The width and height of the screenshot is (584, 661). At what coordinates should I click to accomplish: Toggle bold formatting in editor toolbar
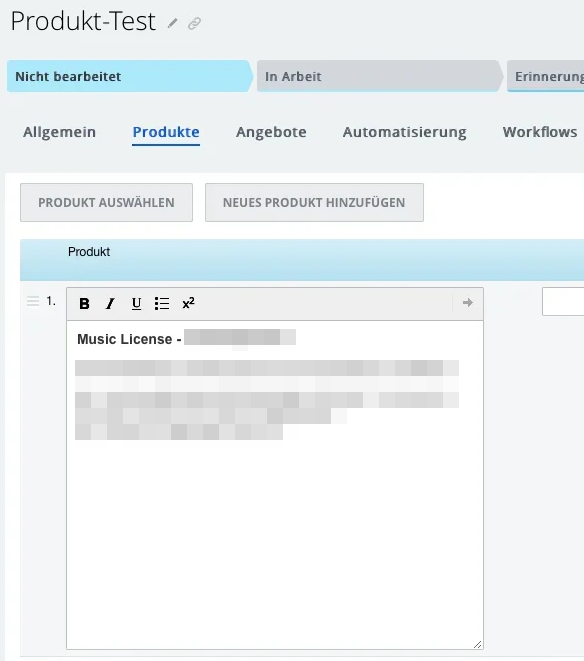pyautogui.click(x=84, y=303)
